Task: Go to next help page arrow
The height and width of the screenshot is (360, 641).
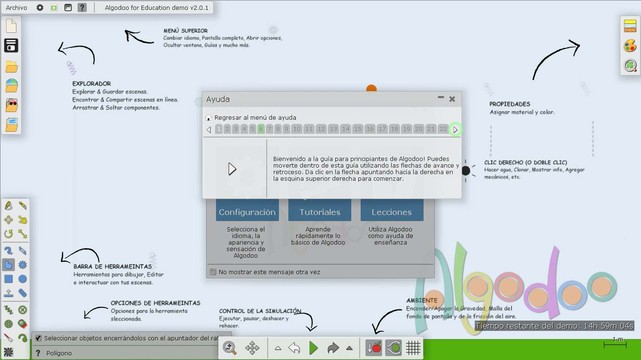Action: pyautogui.click(x=455, y=130)
